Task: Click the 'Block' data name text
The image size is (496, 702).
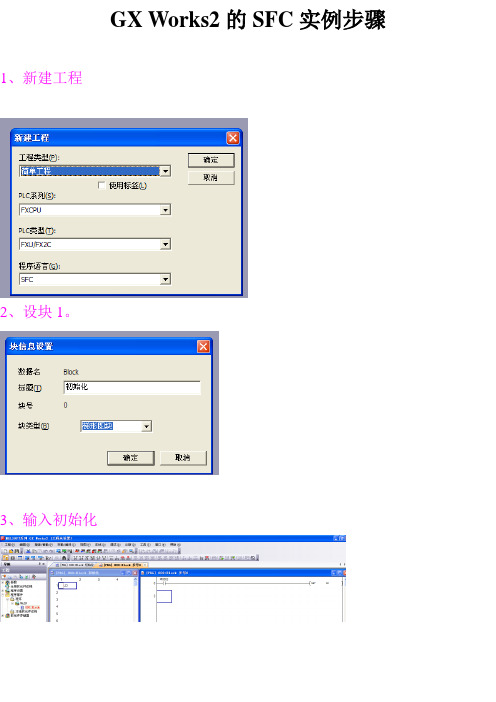Action: click(x=71, y=372)
